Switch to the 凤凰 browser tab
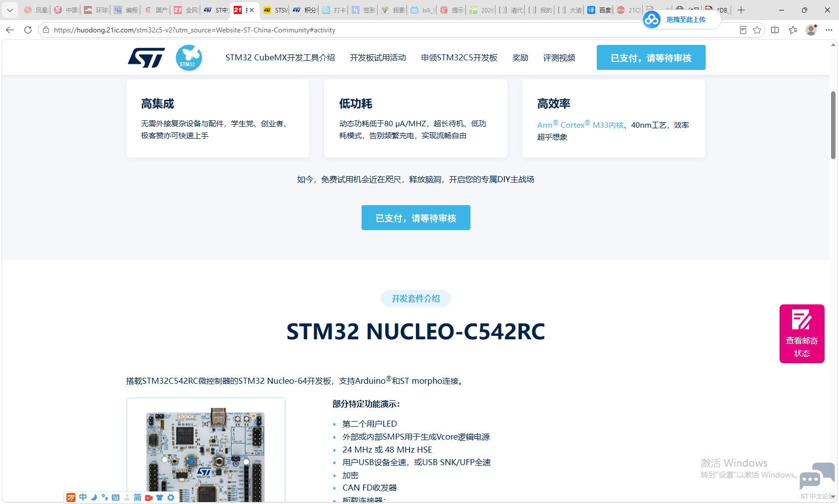The height and width of the screenshot is (504, 839). (x=36, y=10)
